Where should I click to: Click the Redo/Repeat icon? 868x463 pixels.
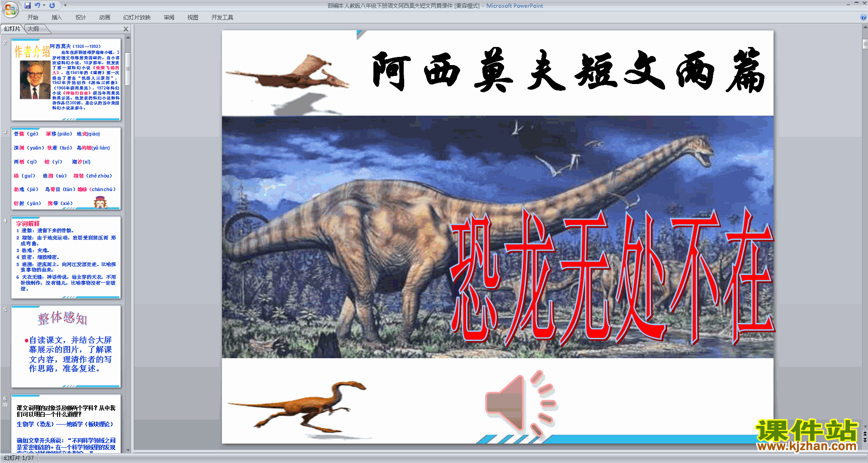point(52,5)
